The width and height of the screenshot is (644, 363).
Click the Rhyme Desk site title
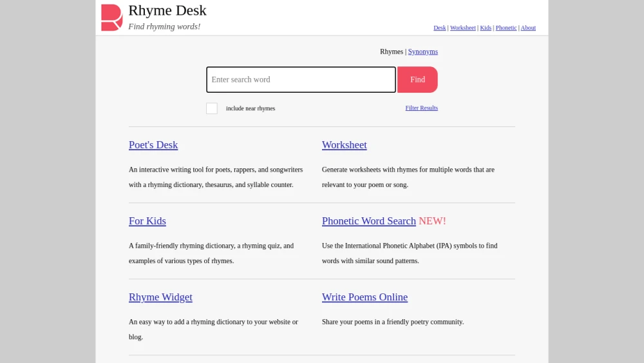[167, 10]
